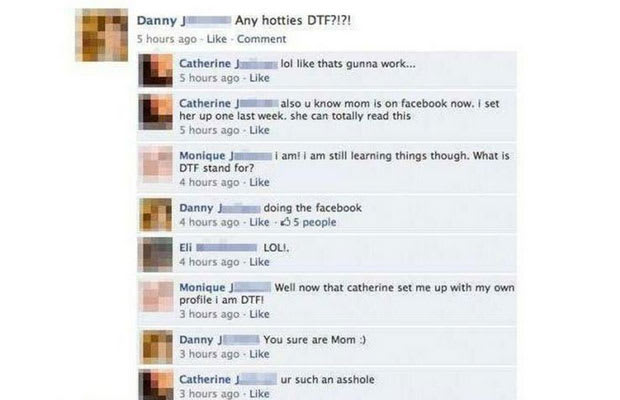Image resolution: width=620 pixels, height=400 pixels.
Task: Click Catherine's avatar on 'lol like thats gunna work'
Action: pos(155,70)
